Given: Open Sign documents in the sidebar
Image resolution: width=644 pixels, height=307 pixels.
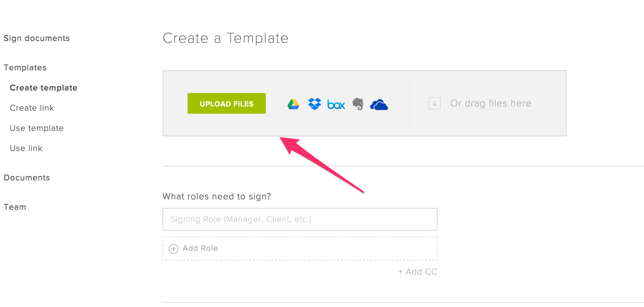Looking at the screenshot, I should [x=37, y=38].
